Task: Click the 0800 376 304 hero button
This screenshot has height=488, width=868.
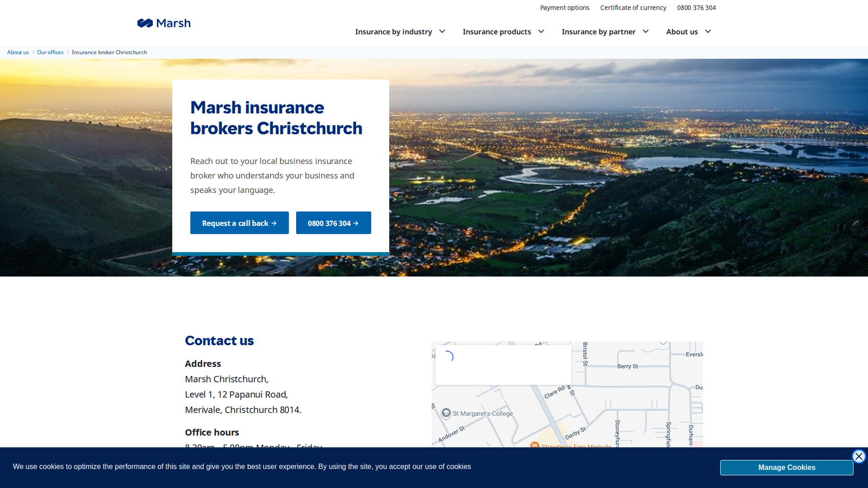Action: click(334, 223)
